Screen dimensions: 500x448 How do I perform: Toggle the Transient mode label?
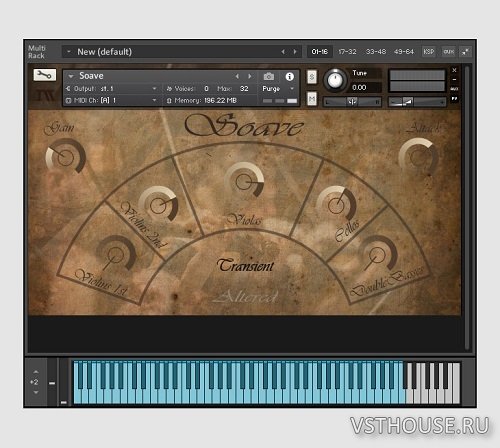pos(245,265)
